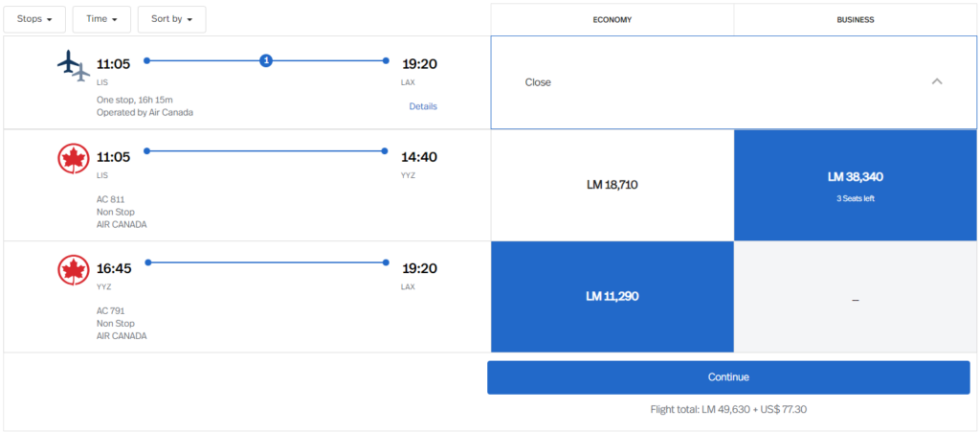Image resolution: width=980 pixels, height=432 pixels.
Task: Click Close to collapse the fare options
Action: pyautogui.click(x=538, y=82)
